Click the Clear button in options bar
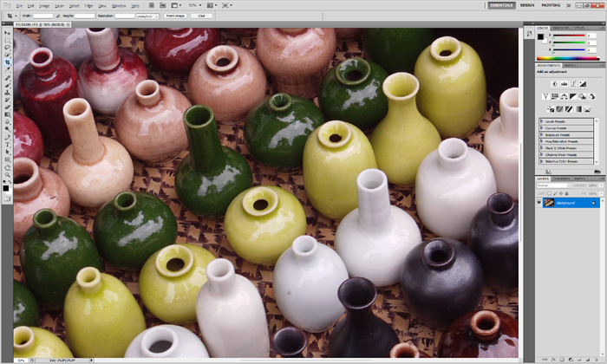Viewport: 607px width, 364px height. tap(202, 16)
